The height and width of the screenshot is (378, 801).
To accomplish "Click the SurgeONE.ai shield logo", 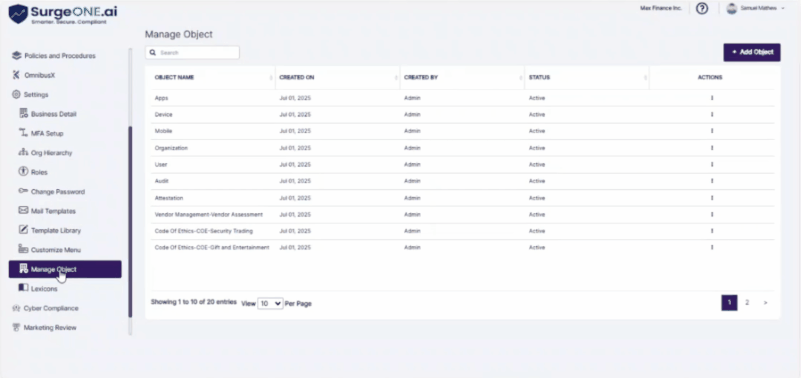I will pyautogui.click(x=18, y=14).
